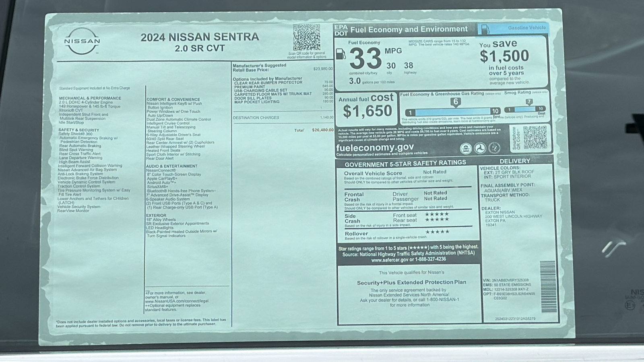Click the Xtronic CVT feature line
The image size is (644, 362).
tap(71, 110)
